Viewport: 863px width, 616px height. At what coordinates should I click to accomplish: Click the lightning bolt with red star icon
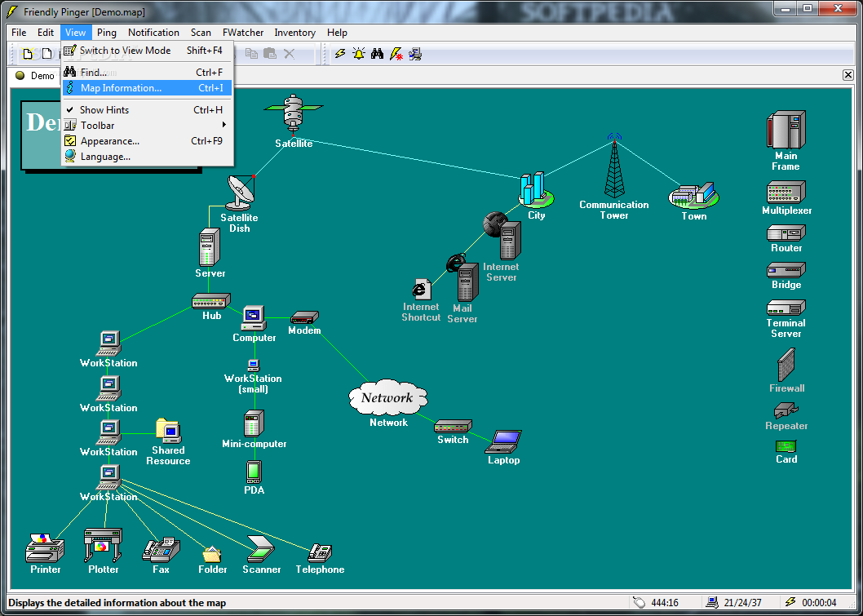coord(396,53)
